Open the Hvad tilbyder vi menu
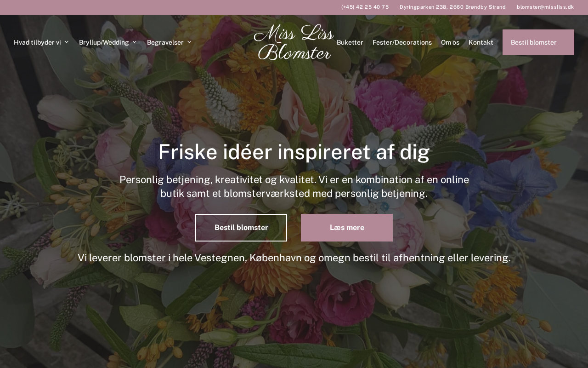 (37, 42)
